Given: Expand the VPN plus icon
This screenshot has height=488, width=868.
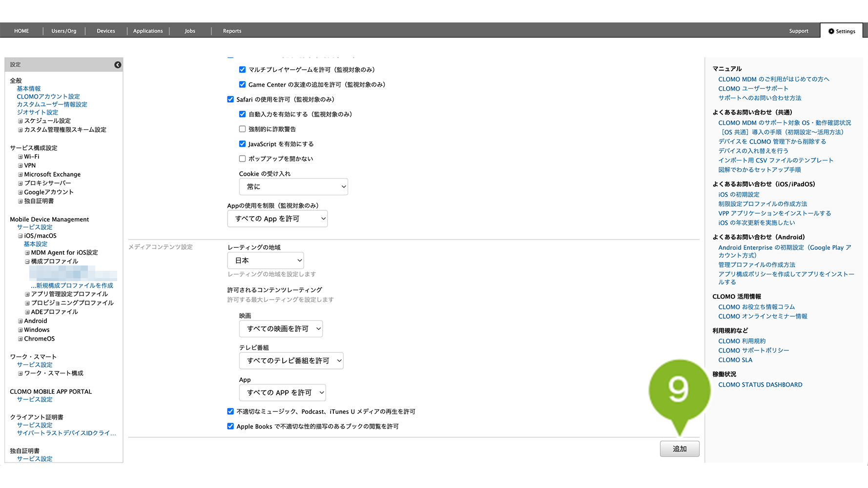Looking at the screenshot, I should 21,166.
